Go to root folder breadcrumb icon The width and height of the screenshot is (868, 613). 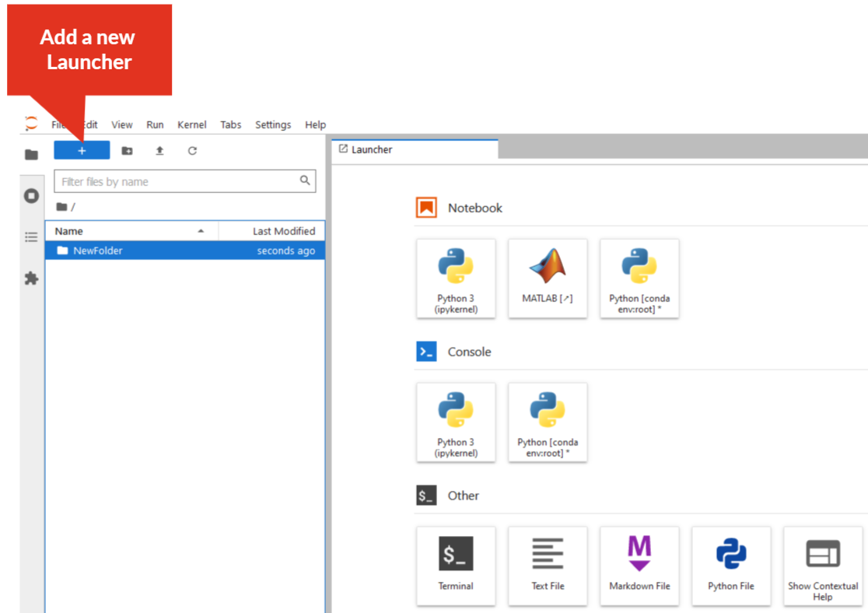point(61,207)
